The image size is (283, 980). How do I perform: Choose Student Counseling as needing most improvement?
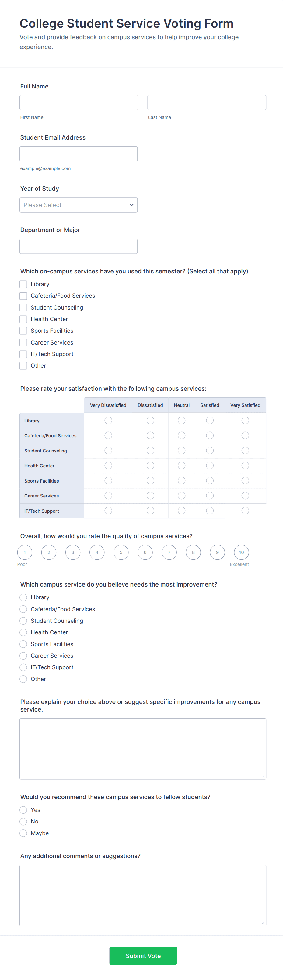pyautogui.click(x=23, y=621)
